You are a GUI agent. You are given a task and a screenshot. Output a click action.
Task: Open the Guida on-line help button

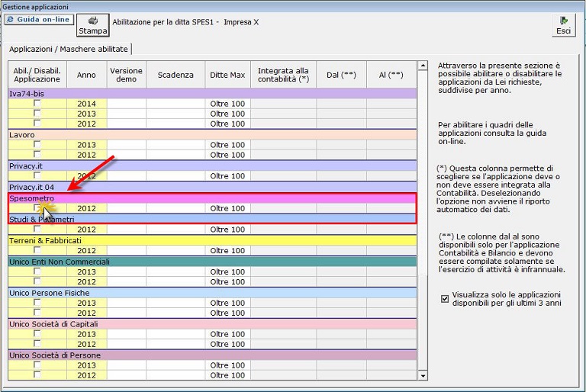coord(39,19)
